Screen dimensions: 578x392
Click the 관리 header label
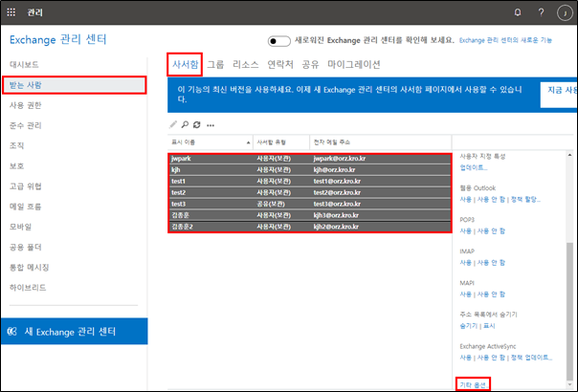(35, 12)
